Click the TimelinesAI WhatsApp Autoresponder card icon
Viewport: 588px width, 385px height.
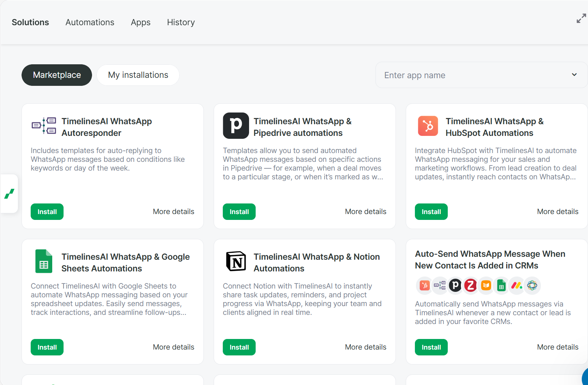44,126
